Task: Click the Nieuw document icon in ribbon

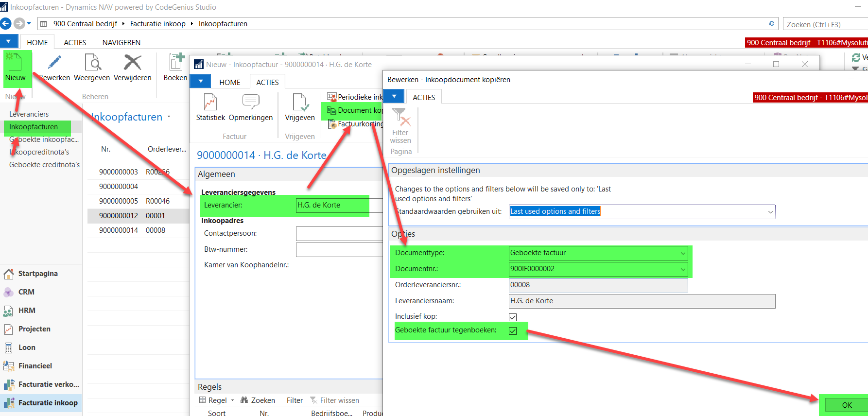Action: [x=15, y=63]
